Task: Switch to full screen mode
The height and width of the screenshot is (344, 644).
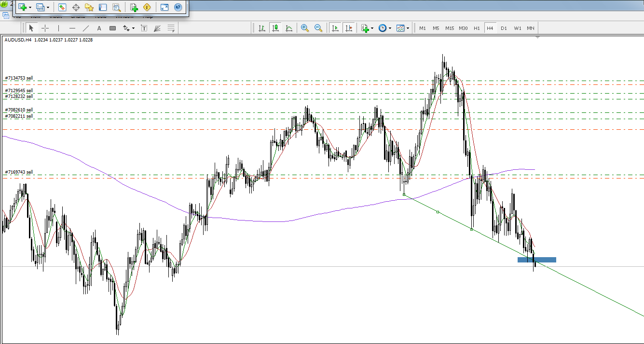Action: click(164, 7)
